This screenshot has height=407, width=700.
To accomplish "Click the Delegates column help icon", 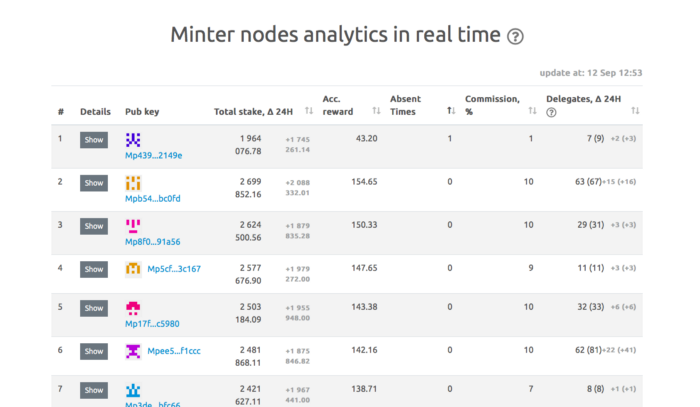I will click(x=551, y=112).
